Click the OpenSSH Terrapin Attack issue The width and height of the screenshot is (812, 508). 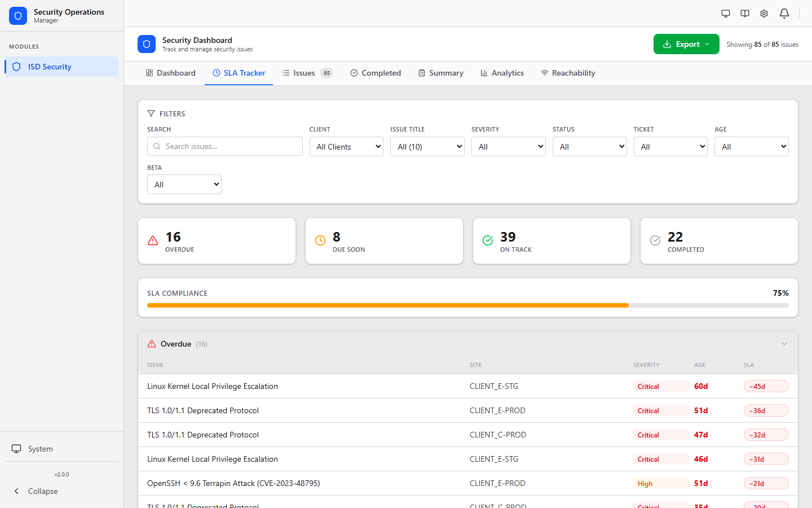[x=468, y=483]
